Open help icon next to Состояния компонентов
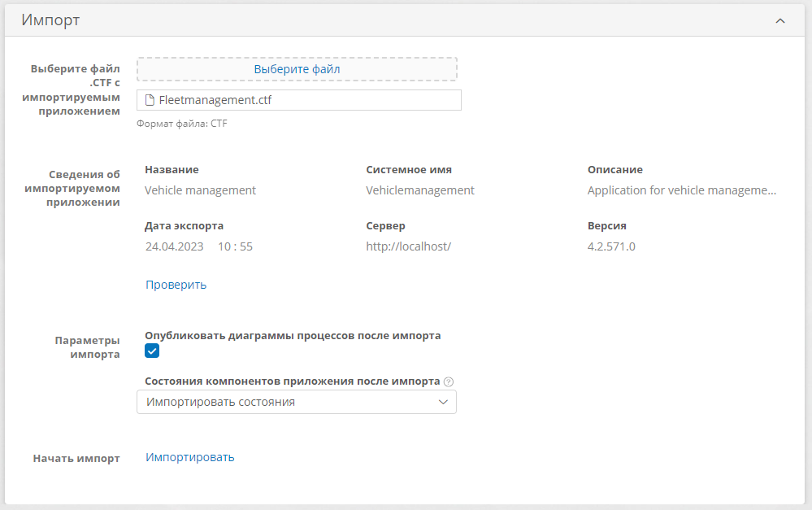The image size is (812, 510). (x=449, y=382)
